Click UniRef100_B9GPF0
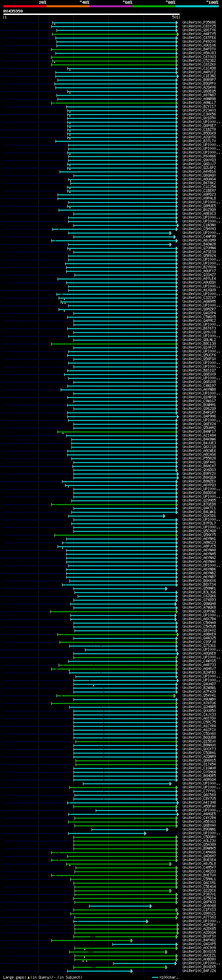This screenshot has width=222, height=980. [x=199, y=83]
